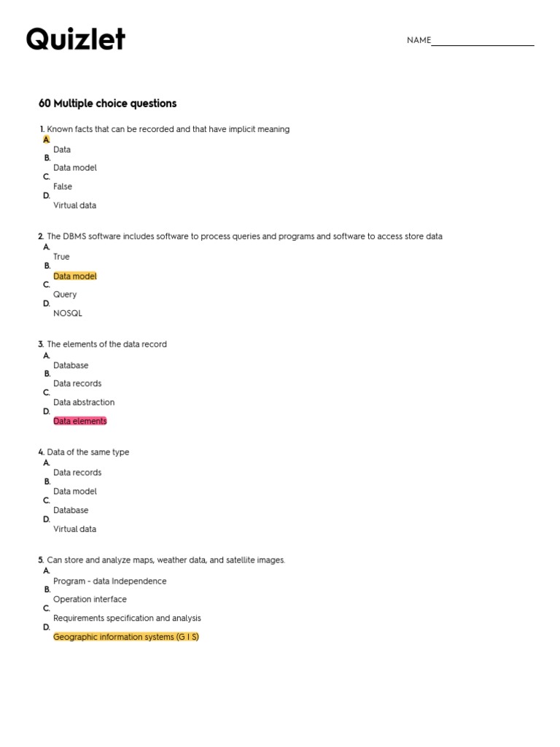560x747 pixels.
Task: Select pink-highlighted 'Data elements' answer
Action: 80,421
